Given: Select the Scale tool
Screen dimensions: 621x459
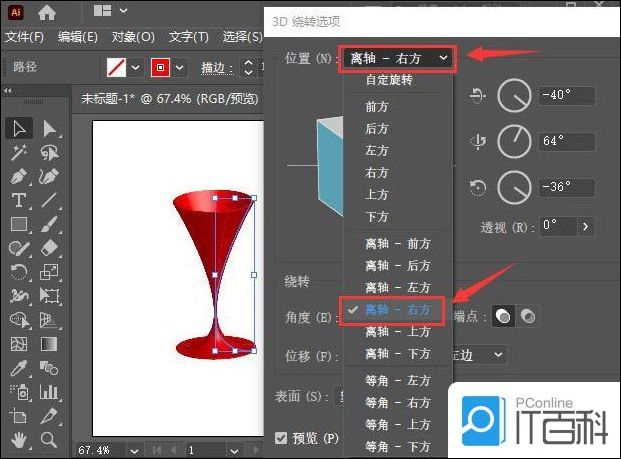Looking at the screenshot, I should tap(50, 272).
